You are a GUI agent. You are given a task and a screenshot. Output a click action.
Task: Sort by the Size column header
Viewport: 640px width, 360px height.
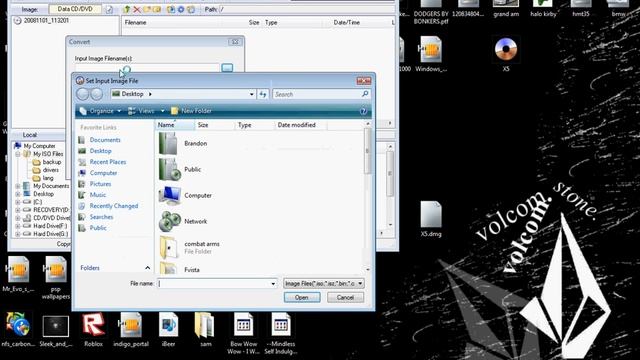tap(214, 125)
